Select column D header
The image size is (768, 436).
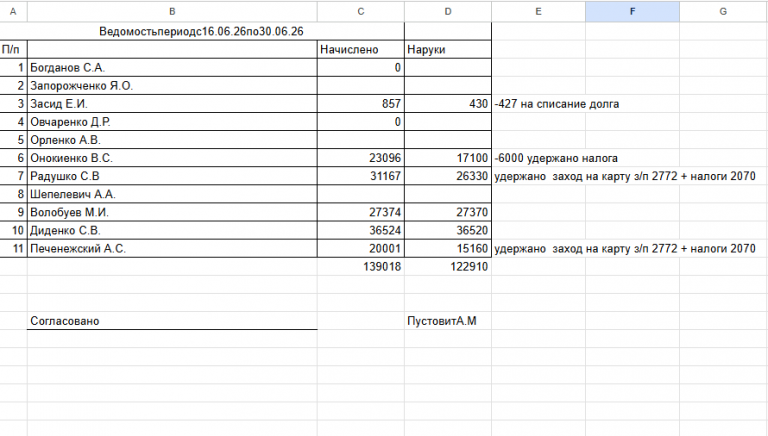(x=448, y=11)
